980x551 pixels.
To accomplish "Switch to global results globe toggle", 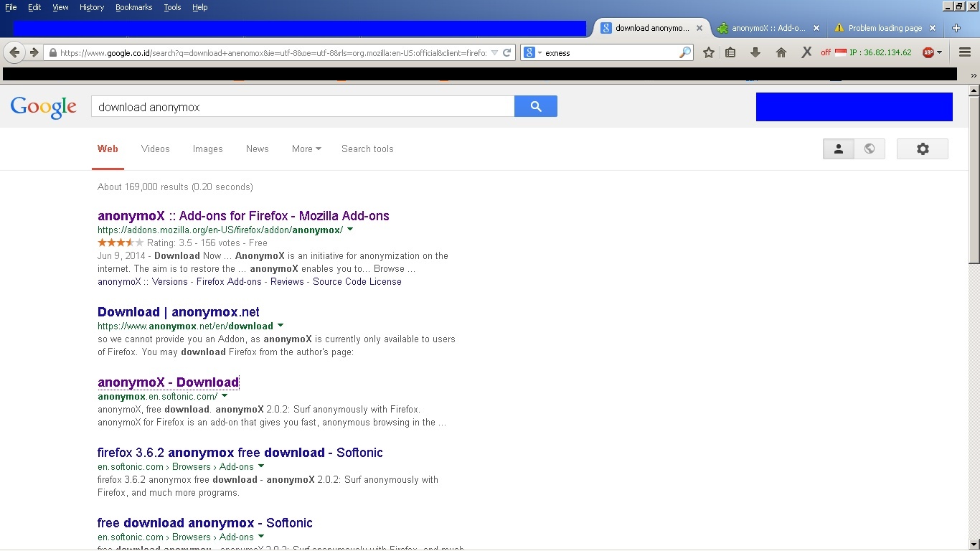I will (869, 149).
